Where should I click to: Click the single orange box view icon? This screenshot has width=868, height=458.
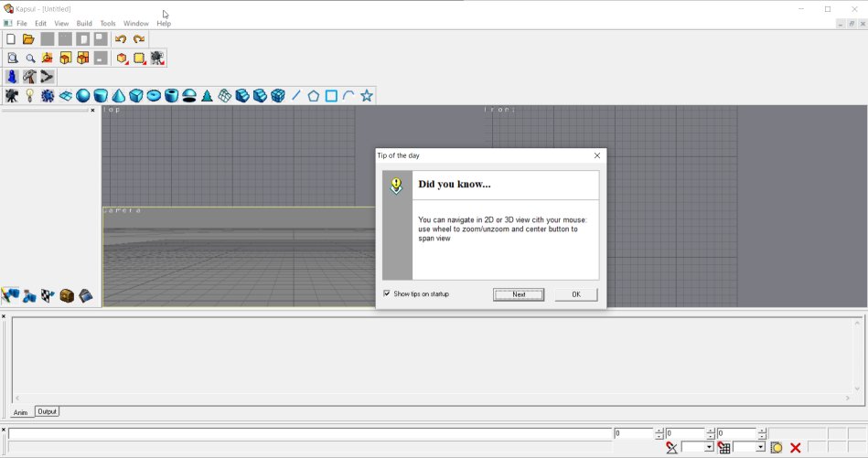[65, 59]
